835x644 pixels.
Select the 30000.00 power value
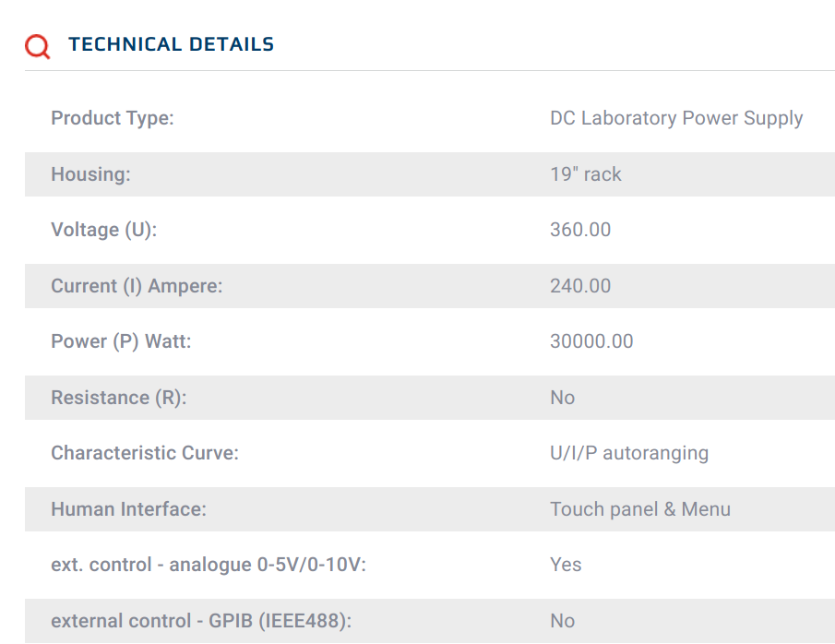[591, 341]
